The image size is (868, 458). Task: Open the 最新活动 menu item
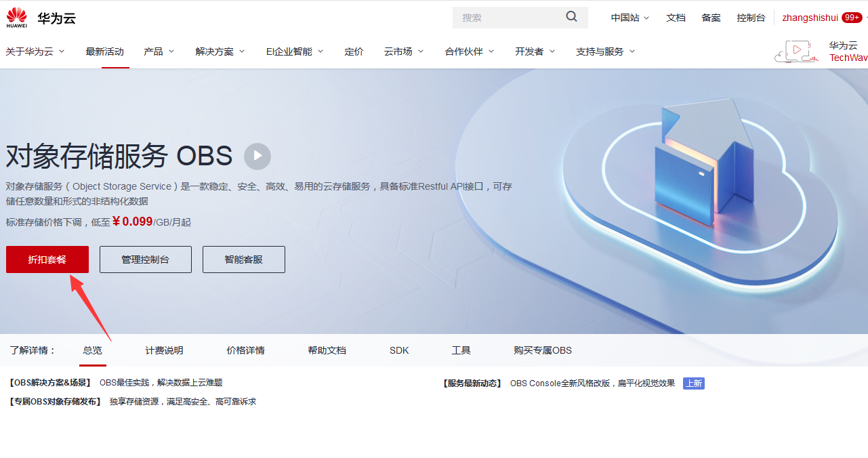[105, 51]
